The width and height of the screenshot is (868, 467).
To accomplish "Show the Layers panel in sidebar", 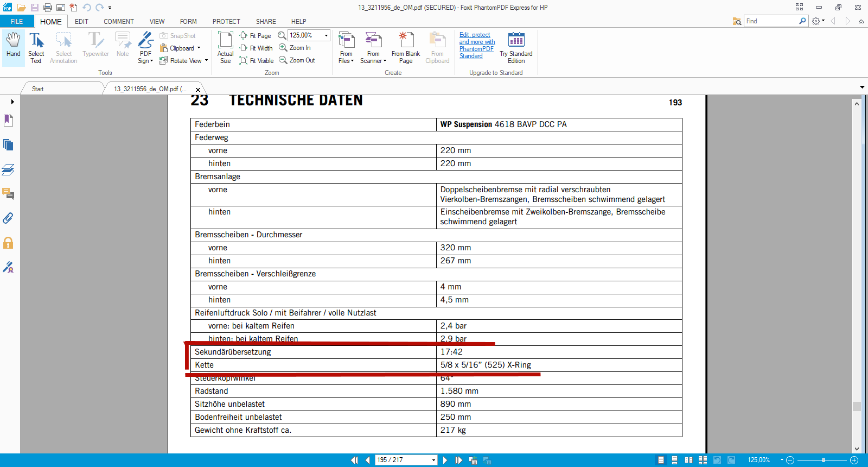I will pyautogui.click(x=8, y=169).
